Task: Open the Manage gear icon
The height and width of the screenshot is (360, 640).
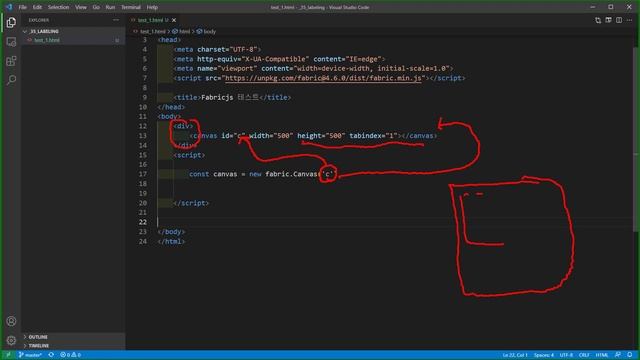Action: pos(11,340)
